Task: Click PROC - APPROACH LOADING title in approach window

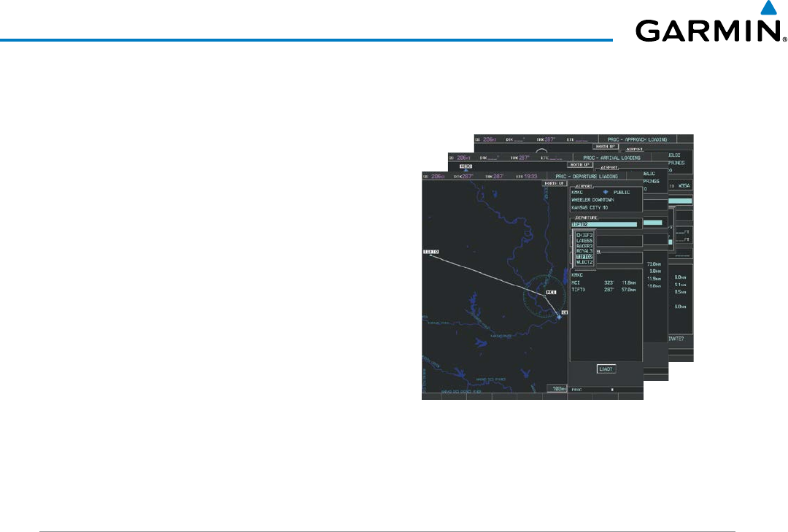Action: pyautogui.click(x=637, y=139)
